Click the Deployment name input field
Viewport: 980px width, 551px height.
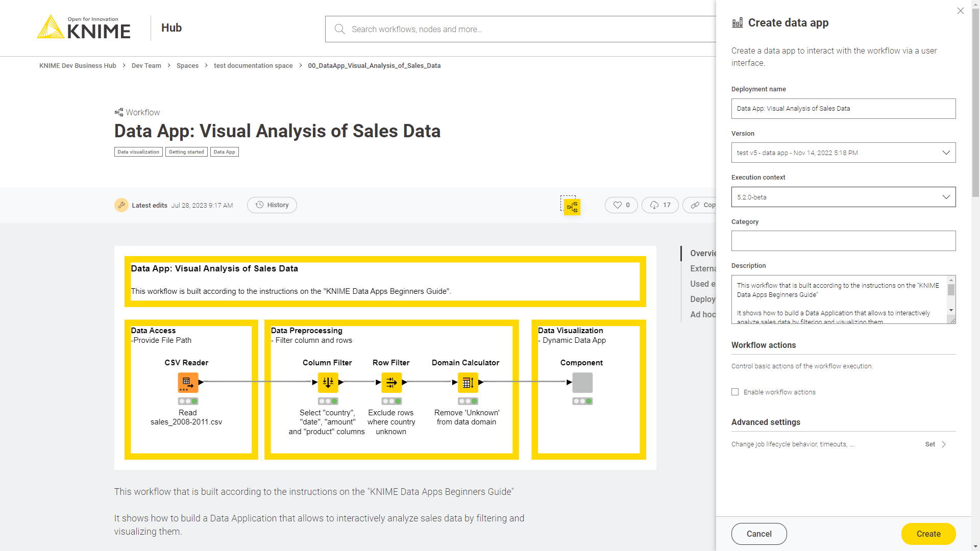click(x=843, y=108)
